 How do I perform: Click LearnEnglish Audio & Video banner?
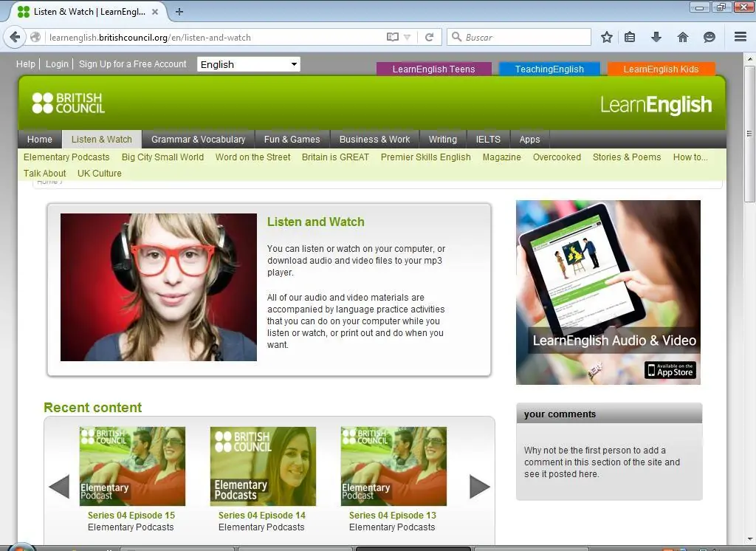tap(608, 292)
